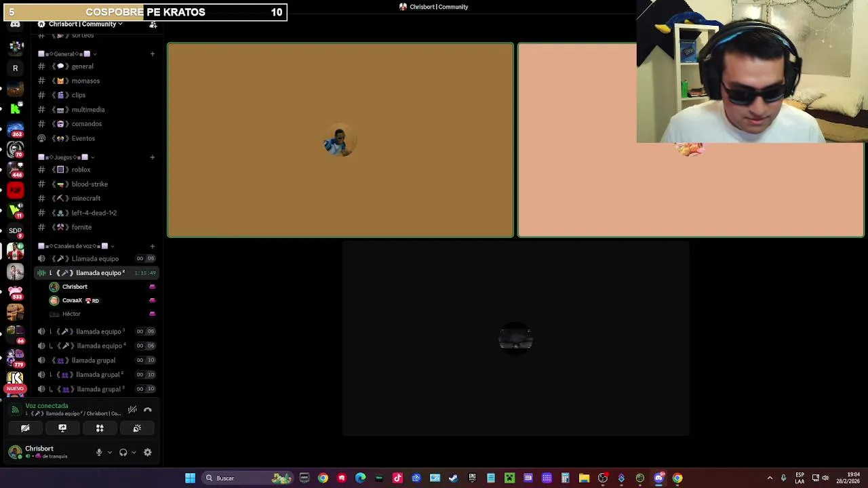Open the Eventos stage channel
The image size is (868, 488).
point(96,138)
